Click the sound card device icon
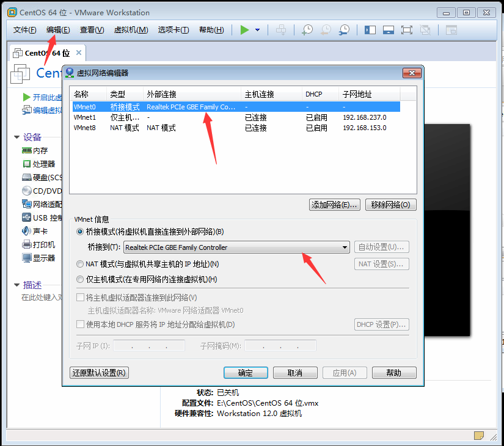Image resolution: width=504 pixels, height=446 pixels. [x=26, y=231]
